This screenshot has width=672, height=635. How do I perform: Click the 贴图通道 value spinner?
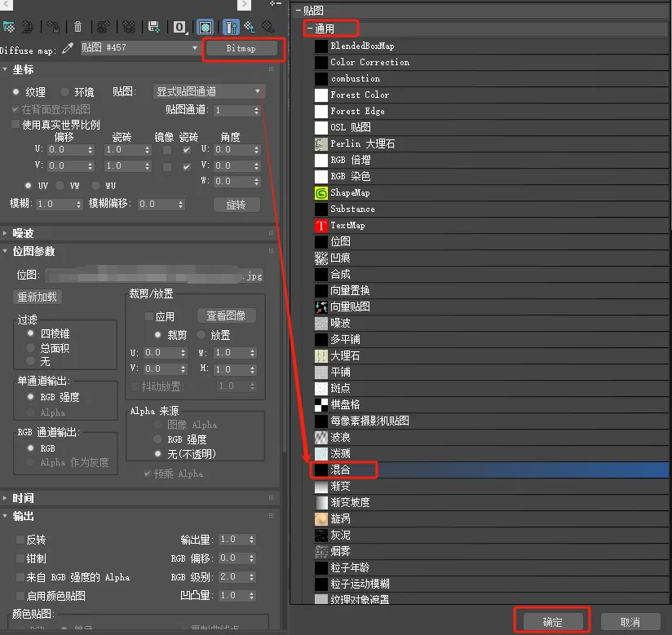coord(256,111)
